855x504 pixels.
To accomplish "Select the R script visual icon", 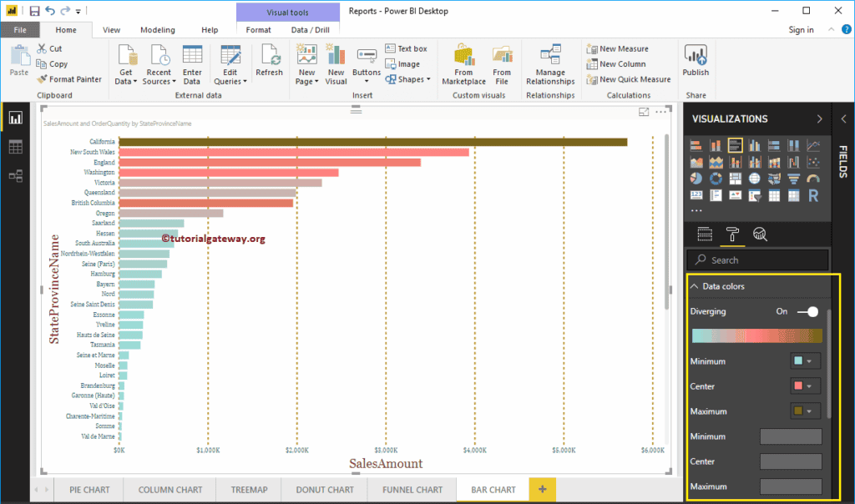I will coord(813,194).
